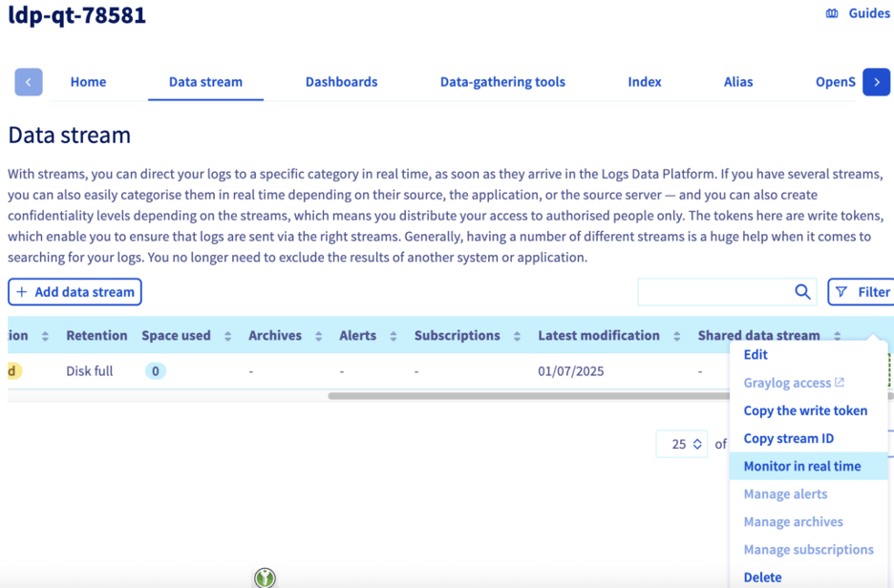Open the Guides book icon
The image size is (894, 588).
tap(832, 13)
